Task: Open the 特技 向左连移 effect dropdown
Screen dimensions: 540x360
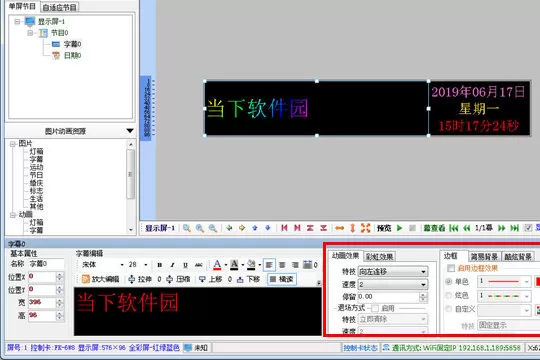Action: [393, 271]
